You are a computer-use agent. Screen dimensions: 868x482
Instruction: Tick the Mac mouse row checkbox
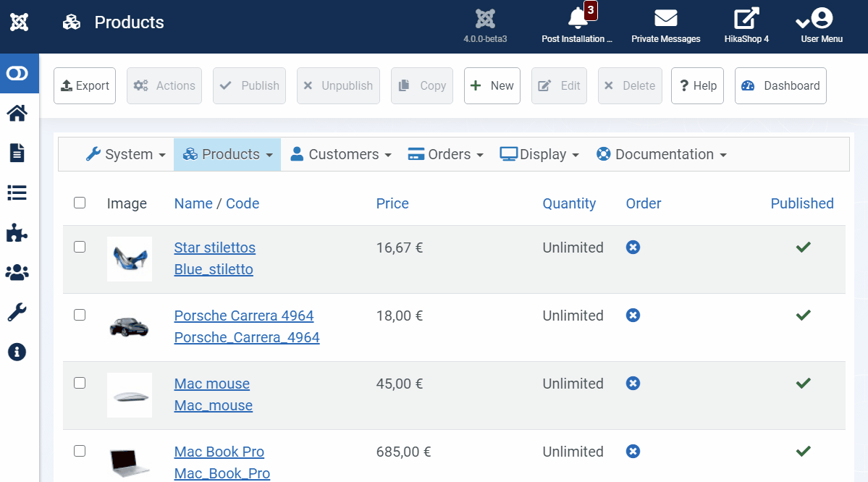coord(80,383)
